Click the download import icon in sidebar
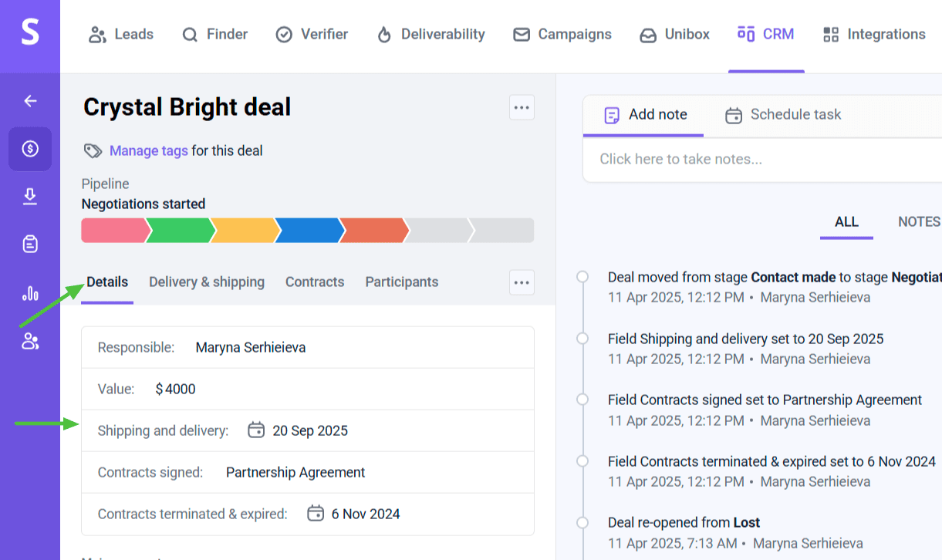The image size is (942, 560). [x=30, y=197]
